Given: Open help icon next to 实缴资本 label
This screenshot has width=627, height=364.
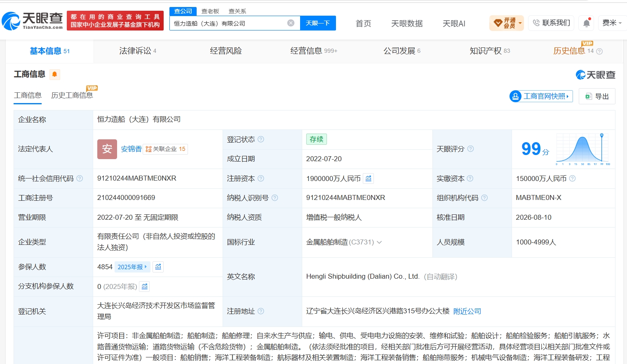Looking at the screenshot, I should coord(470,178).
